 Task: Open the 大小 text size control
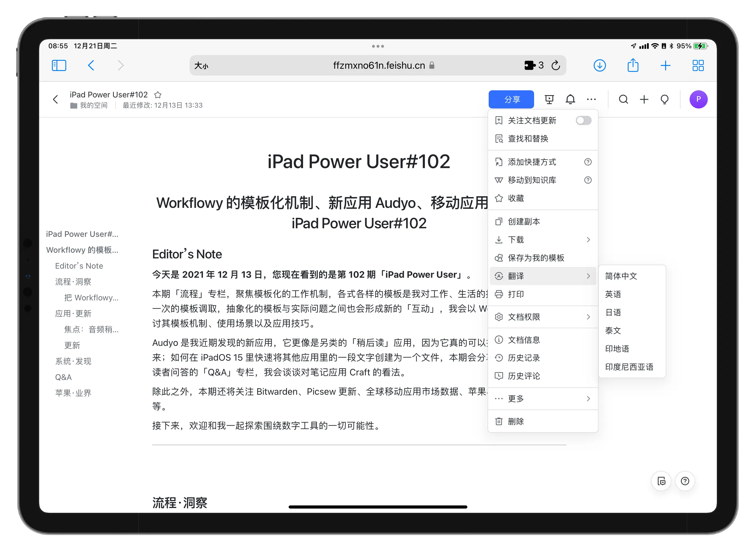point(201,66)
